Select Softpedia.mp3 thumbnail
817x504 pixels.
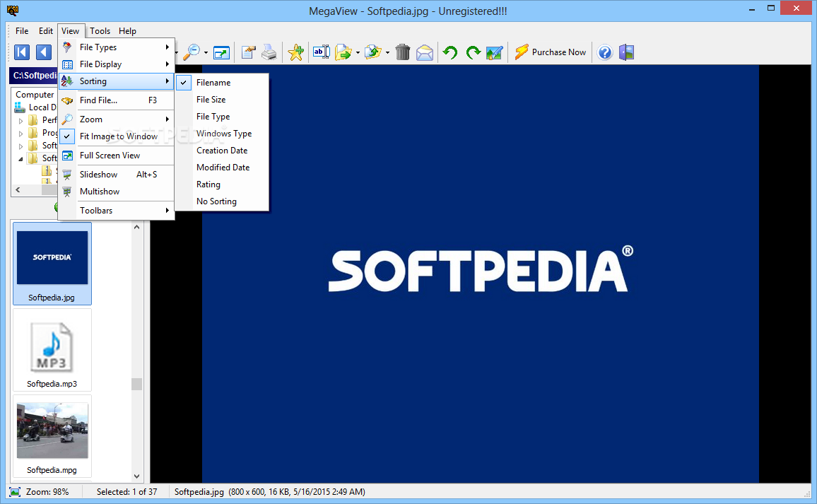(52, 350)
